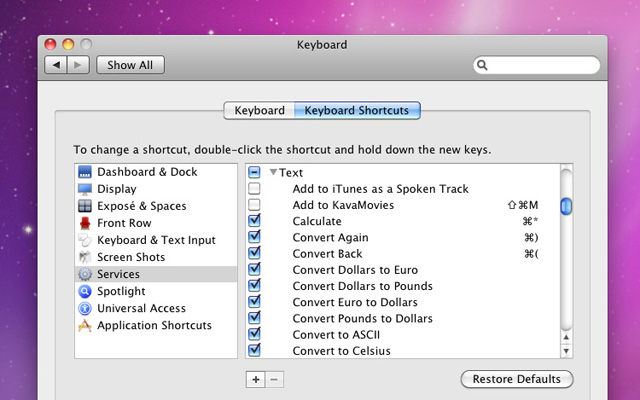Click the scrollbar down arrow
640x400 pixels.
click(x=566, y=351)
